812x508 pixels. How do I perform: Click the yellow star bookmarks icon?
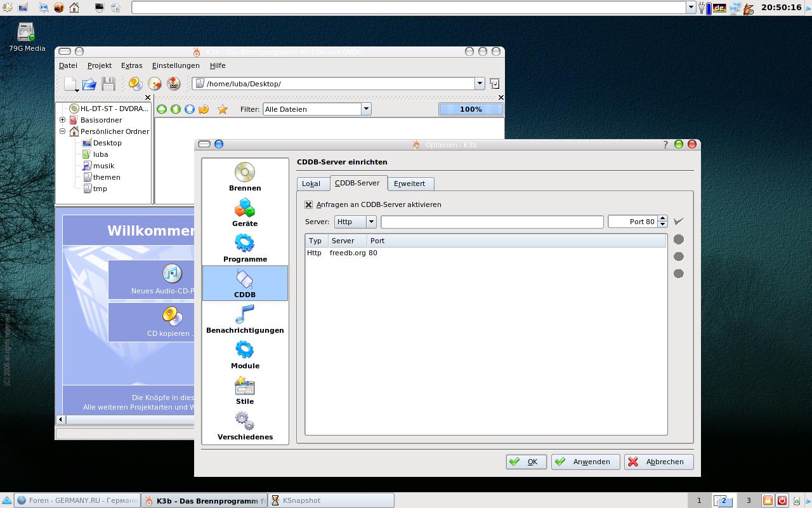click(223, 109)
